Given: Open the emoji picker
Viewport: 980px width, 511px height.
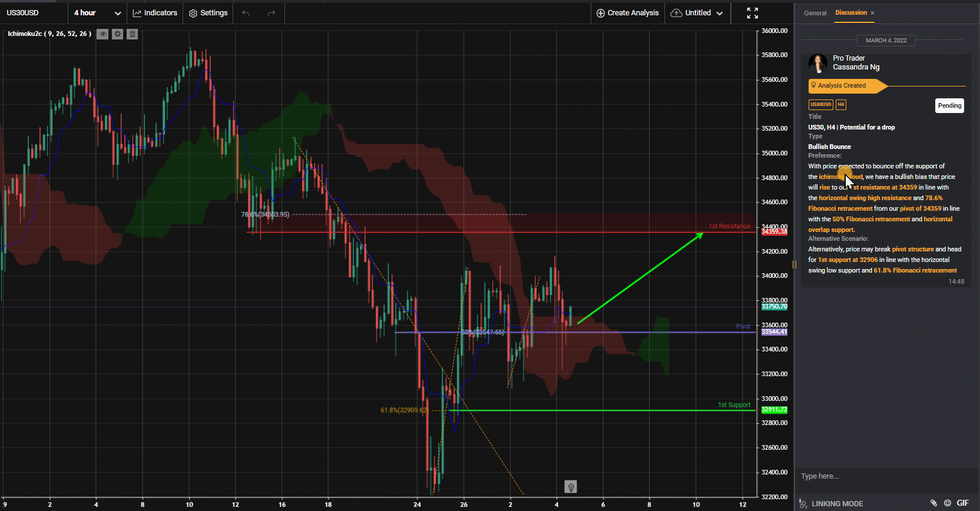Looking at the screenshot, I should 948,503.
